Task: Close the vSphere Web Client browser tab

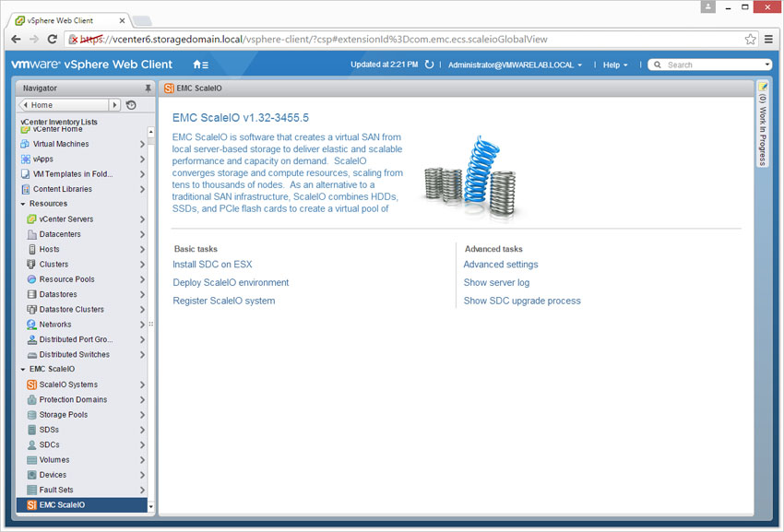Action: (x=122, y=20)
